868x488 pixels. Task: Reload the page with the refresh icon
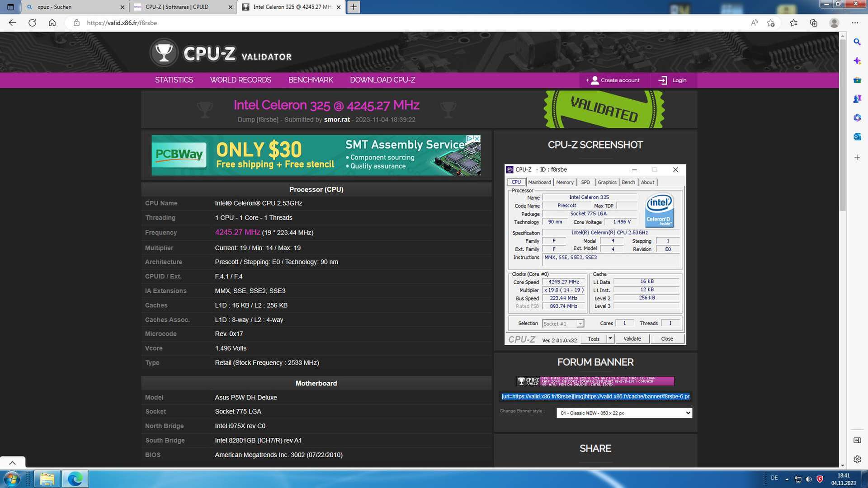point(32,23)
